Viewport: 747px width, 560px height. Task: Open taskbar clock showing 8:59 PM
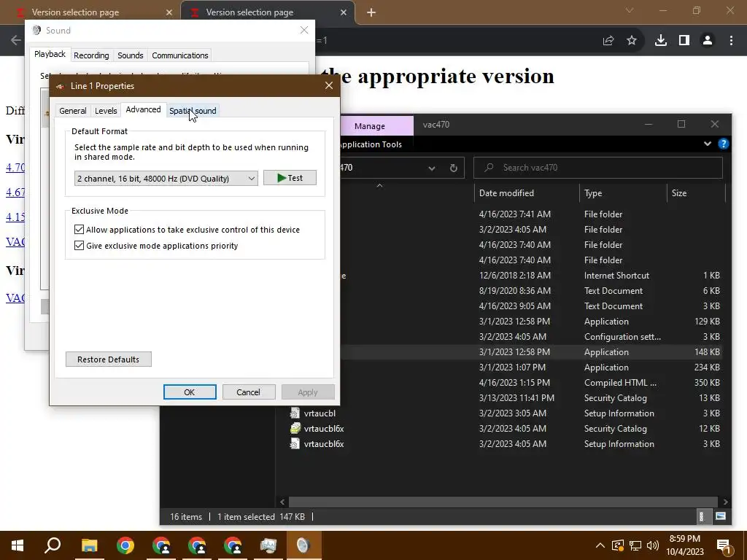pyautogui.click(x=684, y=545)
